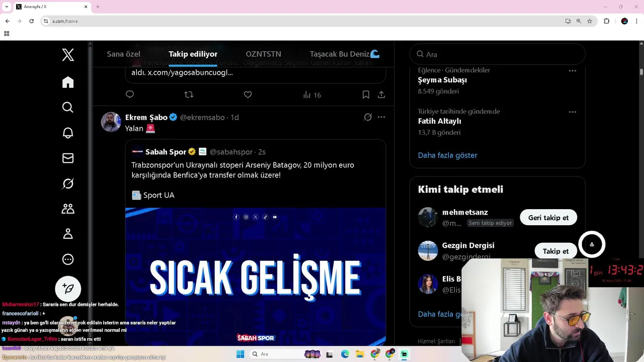
Task: Follow back mehmetsanz with Geri takip et
Action: pyautogui.click(x=548, y=218)
